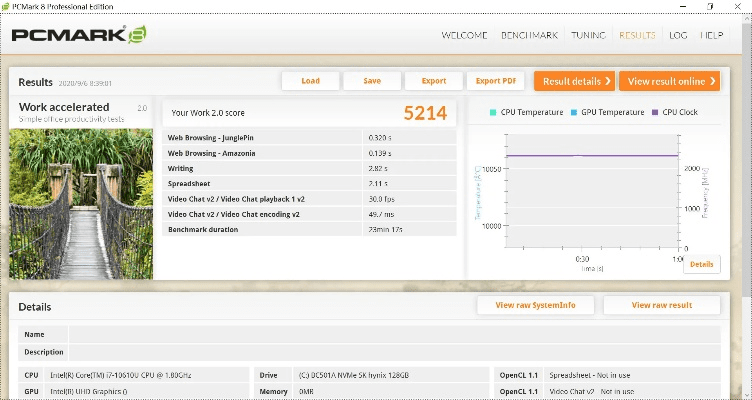This screenshot has height=400, width=752.
Task: Open View result online
Action: (x=669, y=81)
